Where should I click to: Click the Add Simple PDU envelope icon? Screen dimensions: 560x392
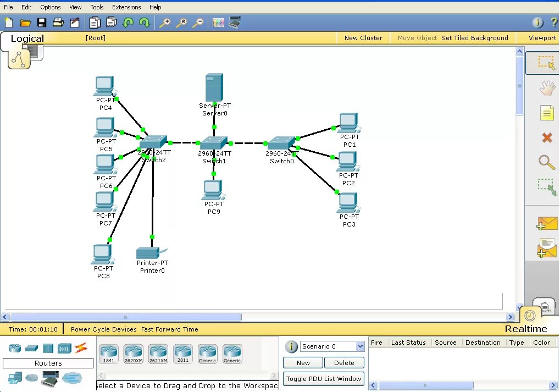pos(547,223)
